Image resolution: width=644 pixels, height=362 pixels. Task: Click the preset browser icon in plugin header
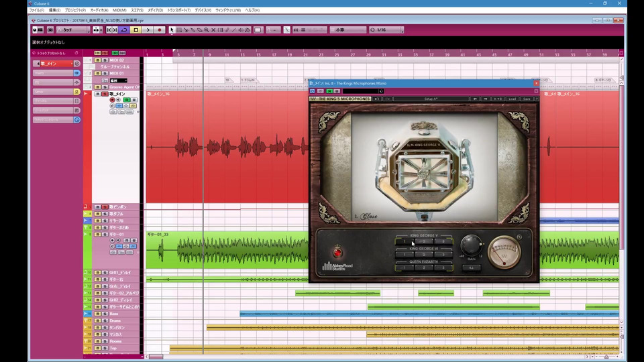click(381, 91)
